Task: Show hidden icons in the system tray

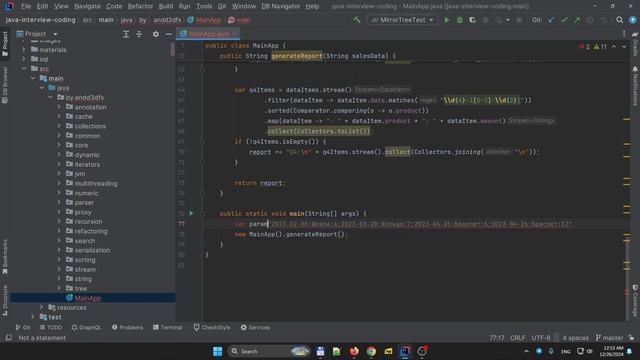Action: pos(526,351)
